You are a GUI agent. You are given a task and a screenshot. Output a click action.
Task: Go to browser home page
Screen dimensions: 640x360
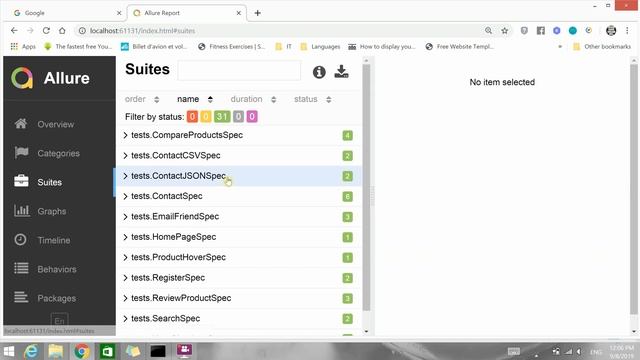pyautogui.click(x=62, y=31)
